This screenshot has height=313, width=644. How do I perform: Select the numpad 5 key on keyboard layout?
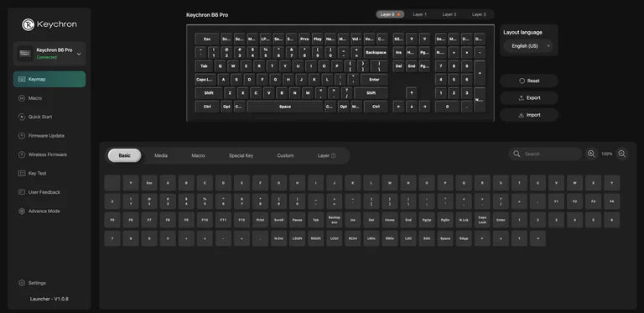click(x=454, y=80)
